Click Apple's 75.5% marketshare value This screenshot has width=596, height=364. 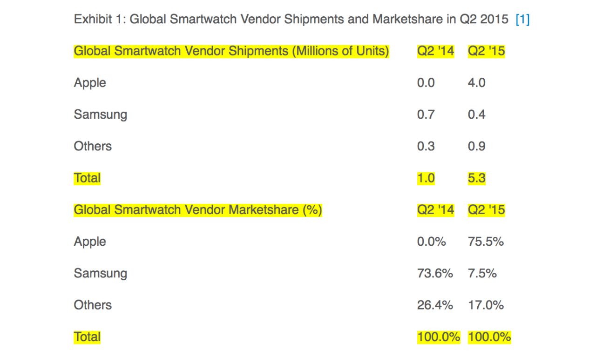point(486,242)
